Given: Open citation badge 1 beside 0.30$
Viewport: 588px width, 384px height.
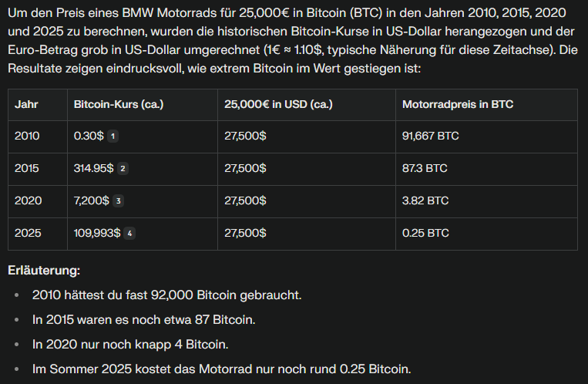Looking at the screenshot, I should coord(113,136).
